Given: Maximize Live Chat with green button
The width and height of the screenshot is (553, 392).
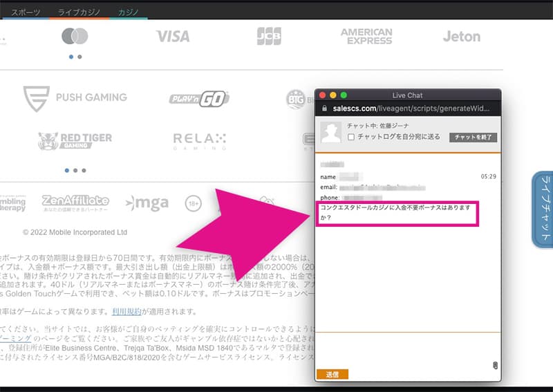Looking at the screenshot, I should (x=344, y=95).
